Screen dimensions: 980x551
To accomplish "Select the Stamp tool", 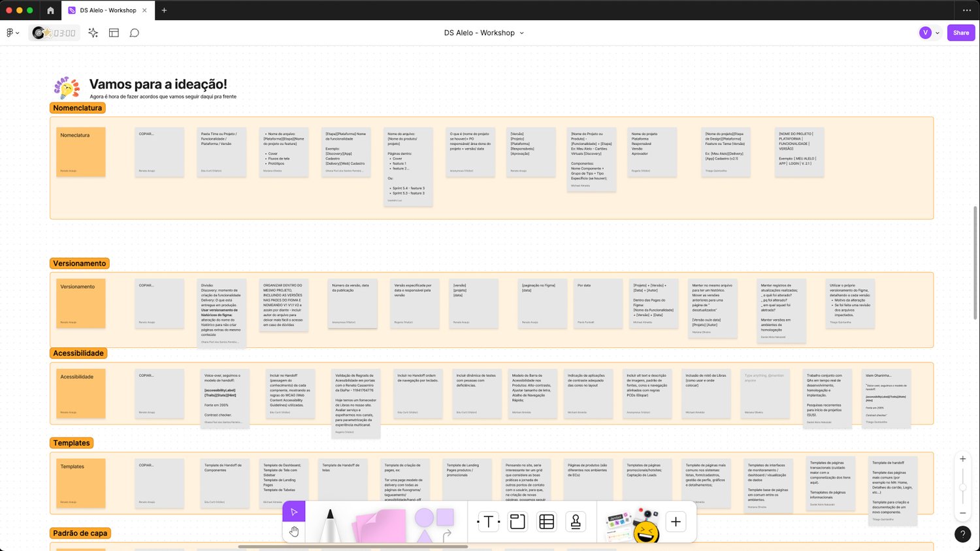I will coord(576,522).
